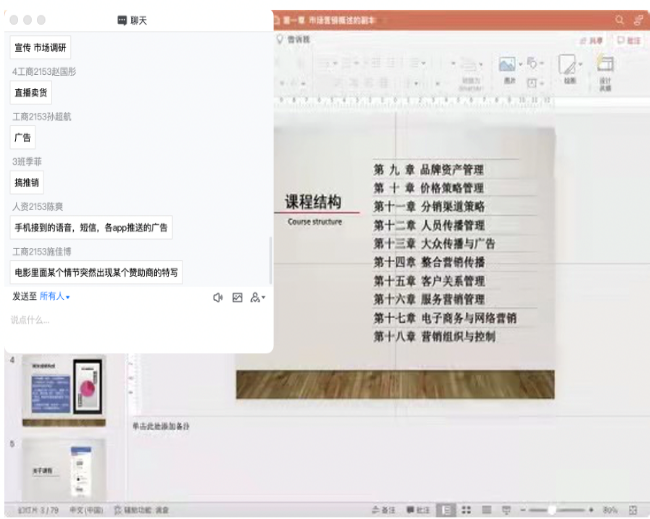This screenshot has width=650, height=519.
Task: Click the 共享 share button
Action: click(x=591, y=40)
